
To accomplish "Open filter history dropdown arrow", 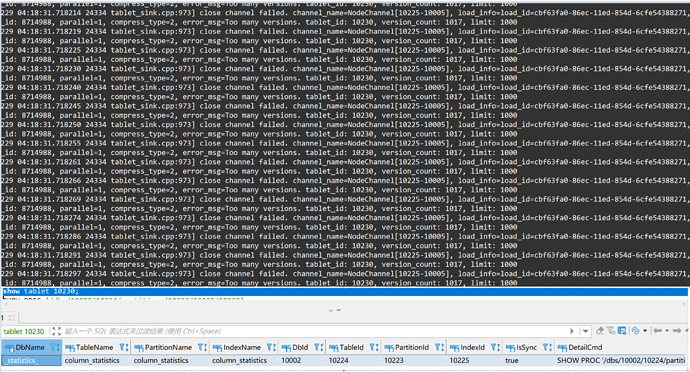I will click(x=585, y=331).
